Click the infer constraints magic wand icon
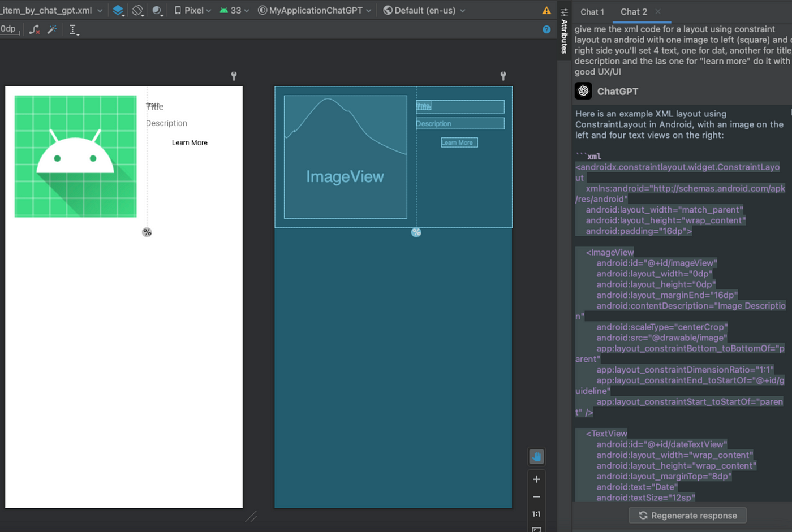Image resolution: width=792 pixels, height=532 pixels. 52,29
